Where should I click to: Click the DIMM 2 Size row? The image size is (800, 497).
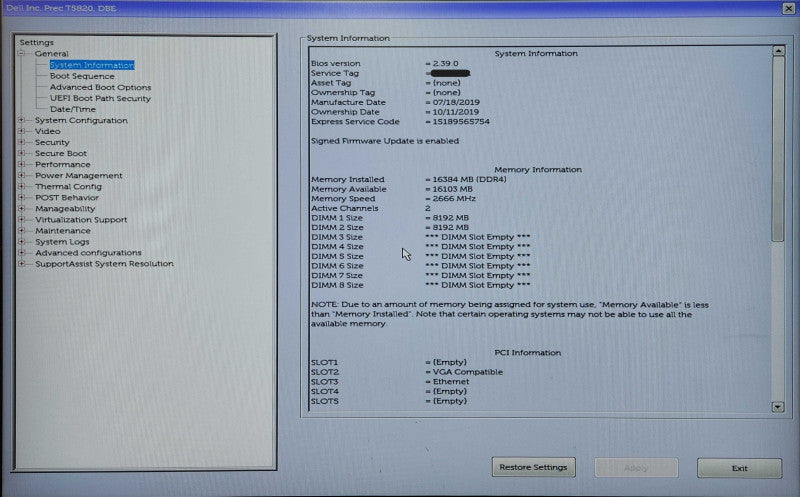(390, 228)
